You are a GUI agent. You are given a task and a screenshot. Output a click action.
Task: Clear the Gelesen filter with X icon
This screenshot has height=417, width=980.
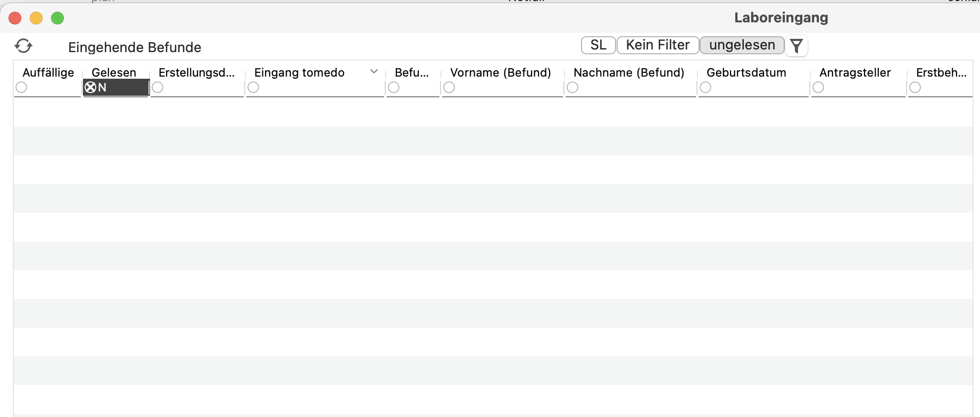coord(90,87)
